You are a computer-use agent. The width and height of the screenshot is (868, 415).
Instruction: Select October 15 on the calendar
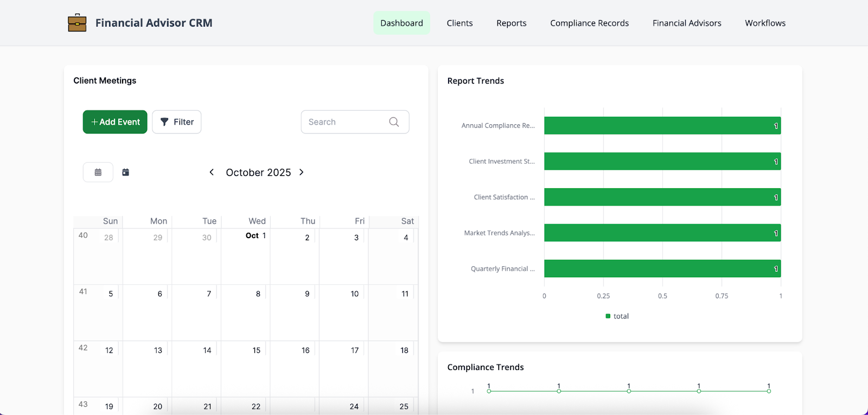click(x=257, y=350)
